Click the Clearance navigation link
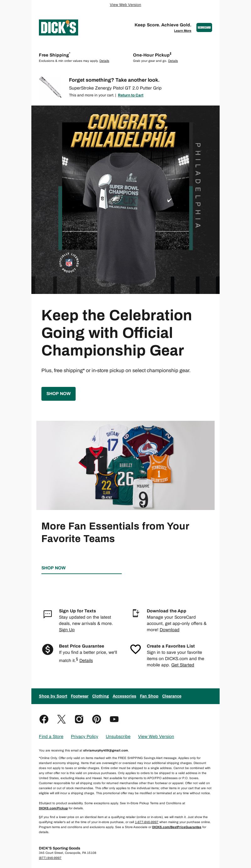 [172, 696]
